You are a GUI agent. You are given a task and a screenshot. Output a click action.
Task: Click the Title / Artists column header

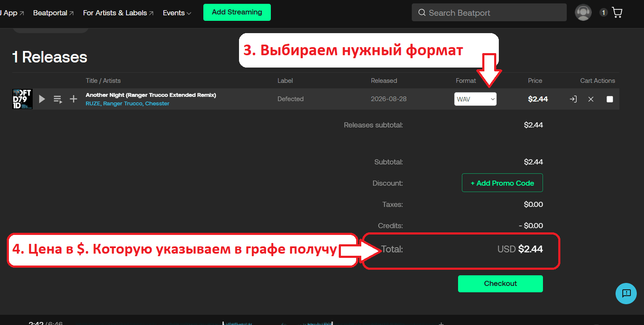point(103,81)
